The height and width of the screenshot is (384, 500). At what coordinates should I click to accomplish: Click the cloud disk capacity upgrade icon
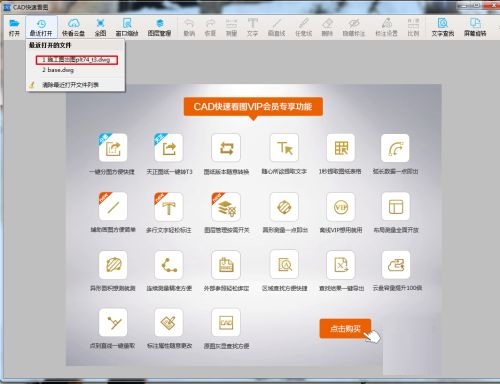[395, 265]
